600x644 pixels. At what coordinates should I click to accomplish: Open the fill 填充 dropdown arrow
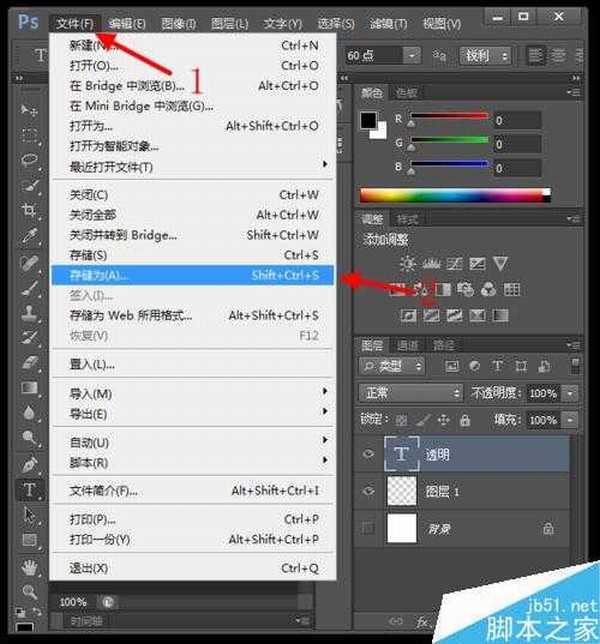[570, 420]
